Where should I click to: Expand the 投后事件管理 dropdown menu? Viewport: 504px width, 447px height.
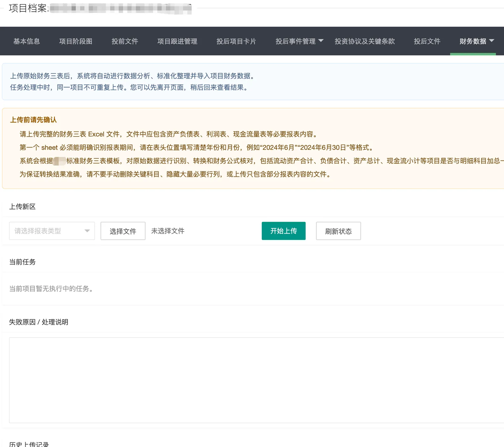[299, 41]
